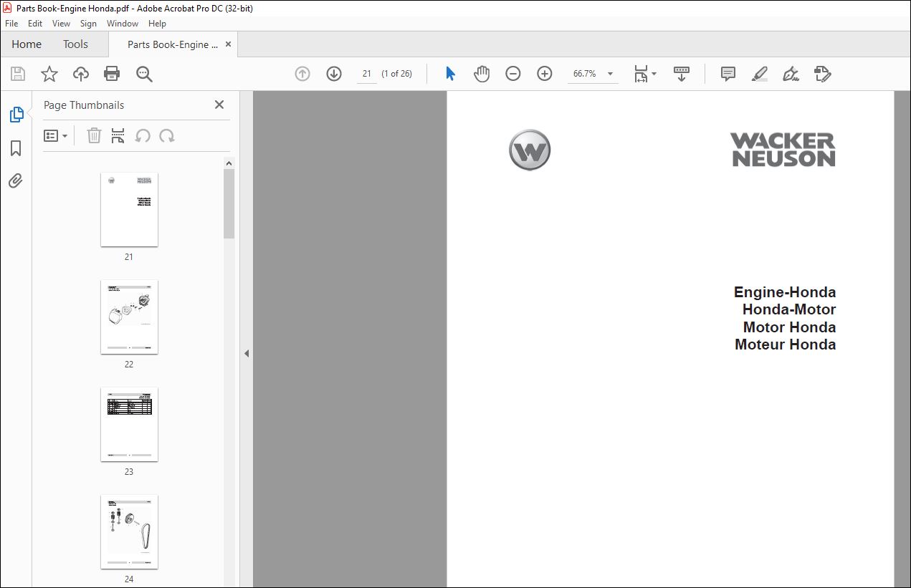
Task: Click the 'Motor Honda' title line
Action: click(789, 327)
